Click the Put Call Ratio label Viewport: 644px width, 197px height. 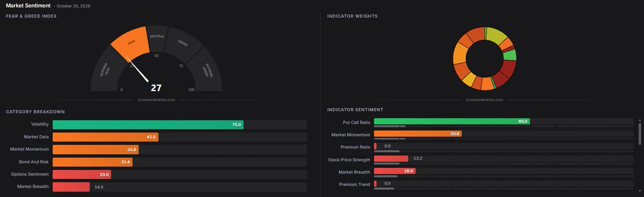(356, 123)
